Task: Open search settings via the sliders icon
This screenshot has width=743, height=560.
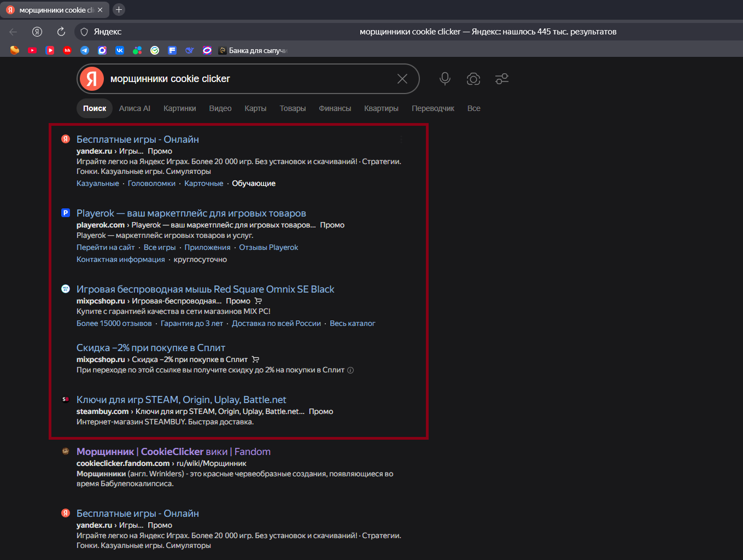Action: coord(502,79)
